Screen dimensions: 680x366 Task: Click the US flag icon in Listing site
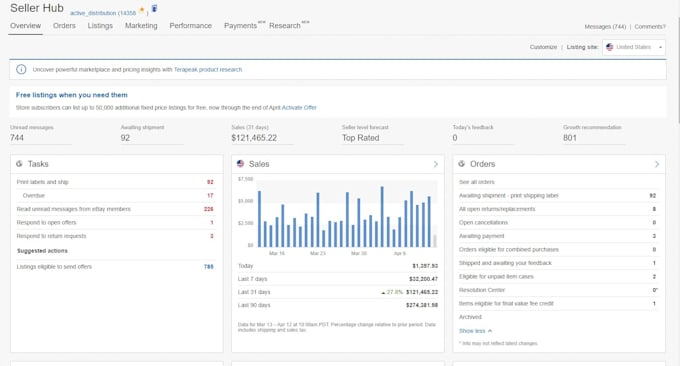609,47
